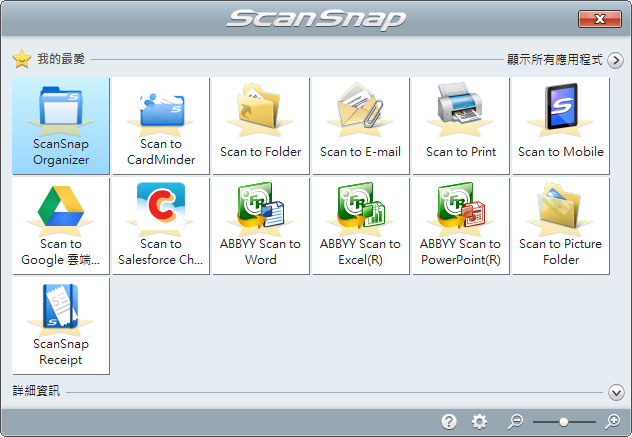632x437 pixels.
Task: Select Scan to CardMinder
Action: pyautogui.click(x=160, y=125)
